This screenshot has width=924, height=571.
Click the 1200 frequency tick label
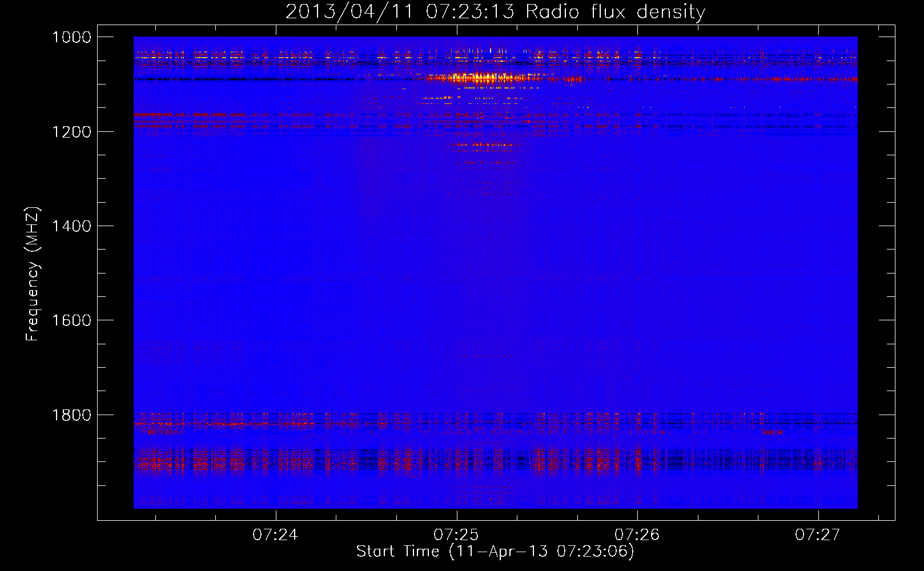[x=71, y=132]
